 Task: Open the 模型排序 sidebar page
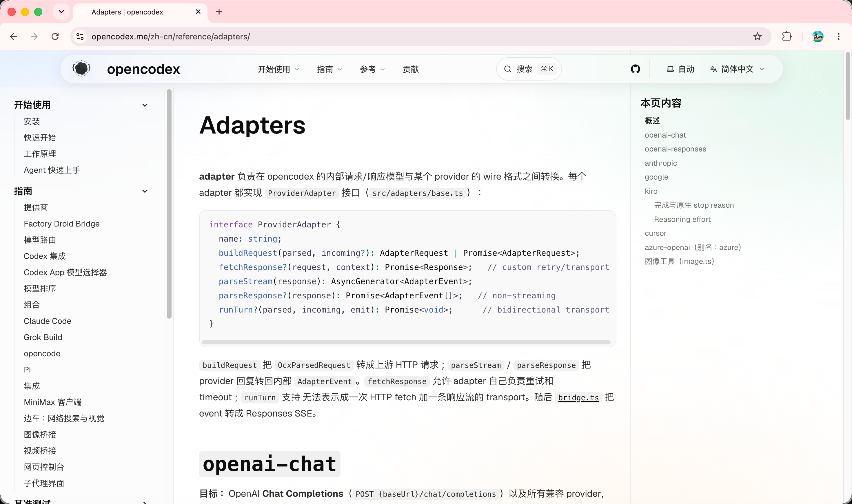tap(40, 289)
